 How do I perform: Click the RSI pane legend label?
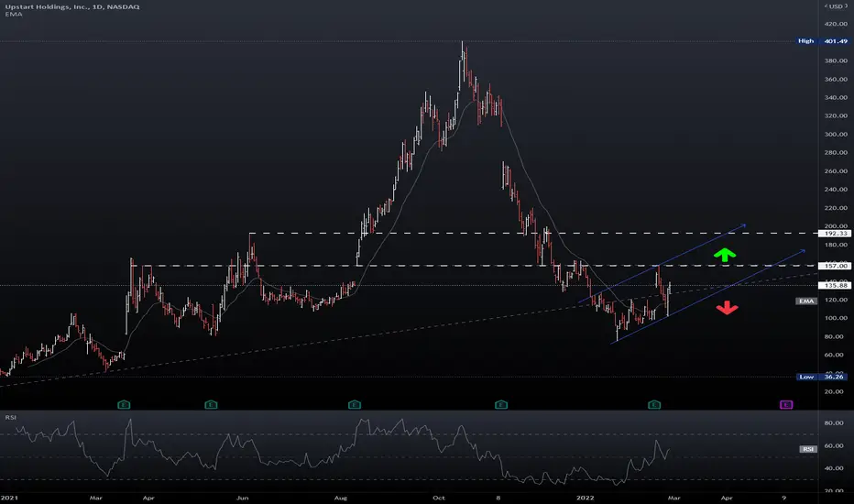tap(10, 417)
